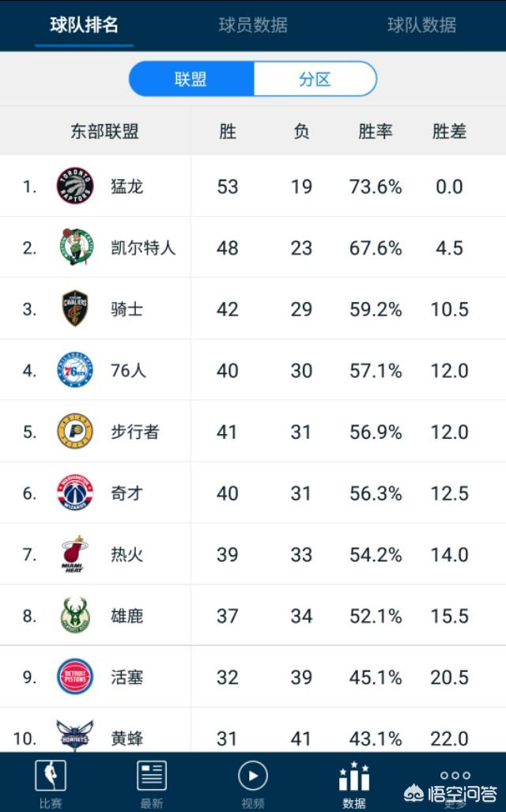The width and height of the screenshot is (506, 812).
Task: Go to 比赛 in bottom navigation
Action: pyautogui.click(x=51, y=784)
